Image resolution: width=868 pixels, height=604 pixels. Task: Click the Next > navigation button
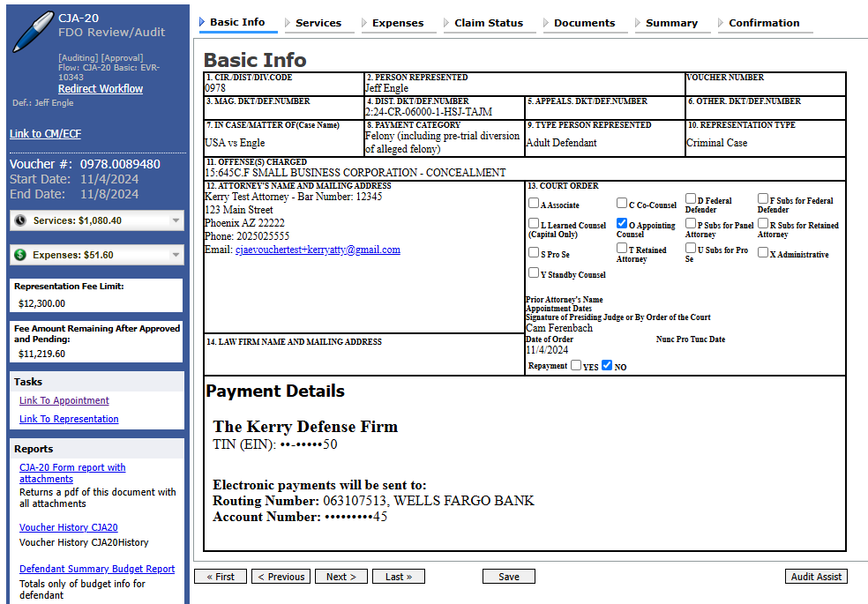tap(340, 577)
